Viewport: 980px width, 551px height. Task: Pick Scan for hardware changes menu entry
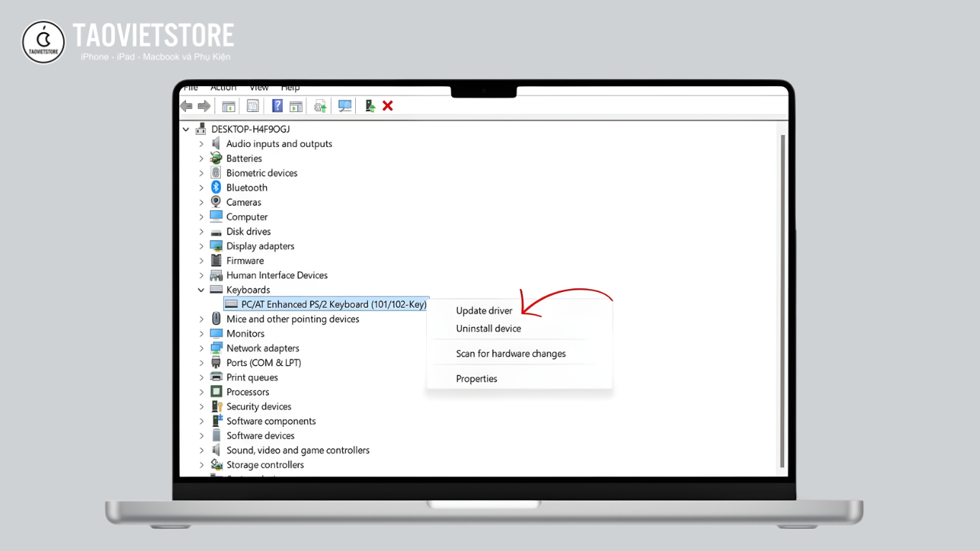tap(511, 354)
